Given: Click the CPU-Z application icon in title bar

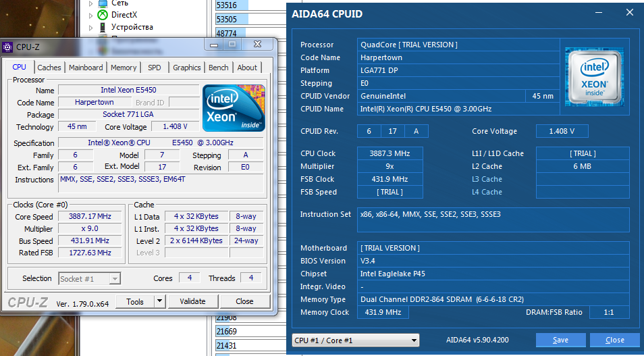Looking at the screenshot, I should (x=7, y=47).
